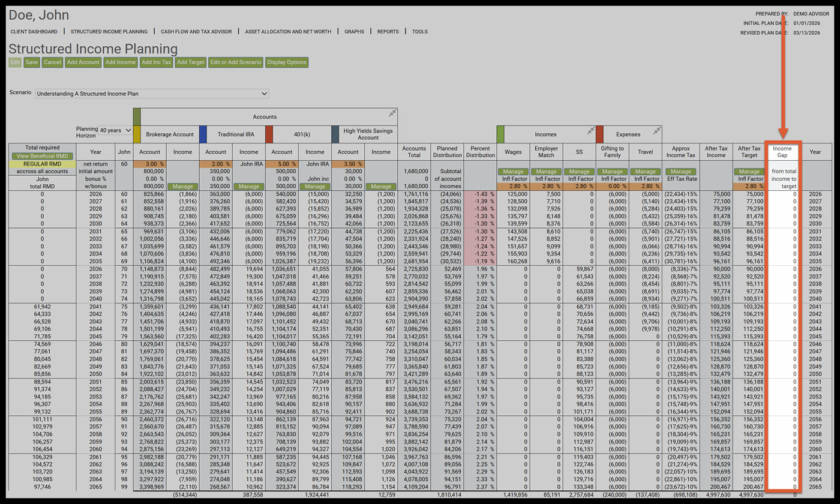Edit Brokerage Account 3.00 % net return
The image size is (840, 504).
coord(150,164)
